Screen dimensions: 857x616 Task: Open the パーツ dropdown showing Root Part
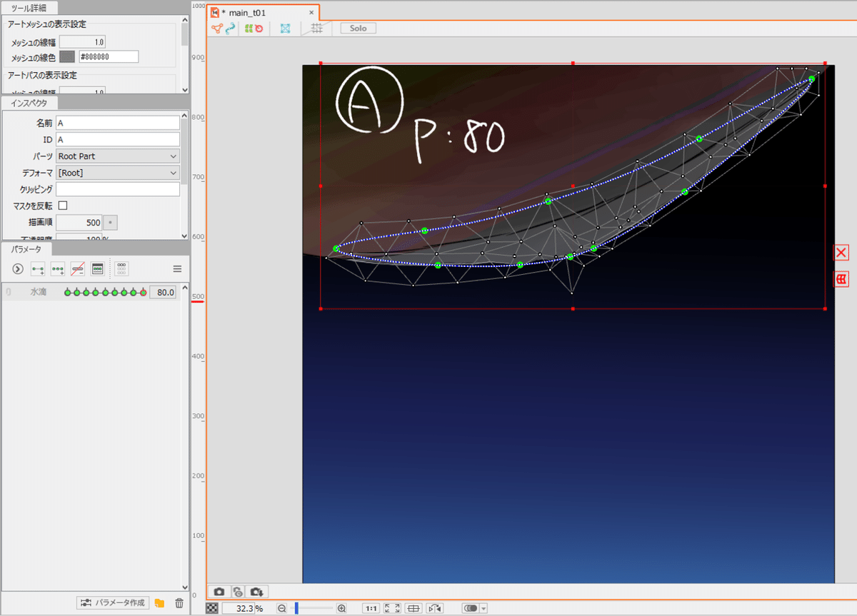click(x=118, y=156)
